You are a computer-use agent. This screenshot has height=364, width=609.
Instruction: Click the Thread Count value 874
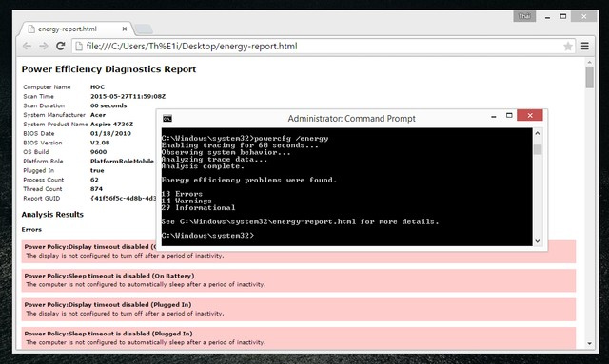96,189
